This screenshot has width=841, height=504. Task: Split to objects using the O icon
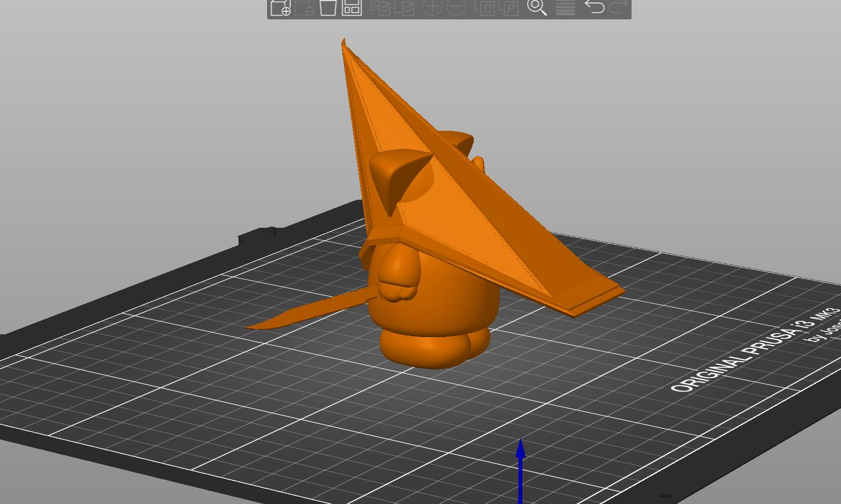point(485,8)
